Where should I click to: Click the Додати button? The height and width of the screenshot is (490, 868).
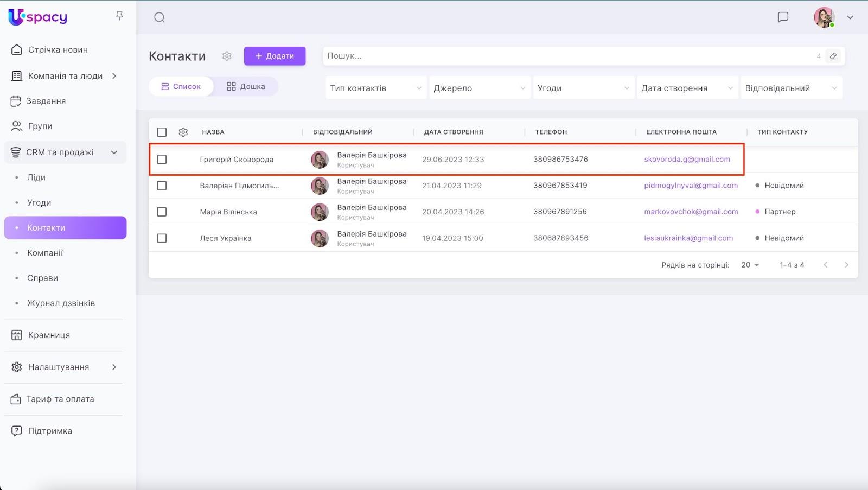pos(275,56)
